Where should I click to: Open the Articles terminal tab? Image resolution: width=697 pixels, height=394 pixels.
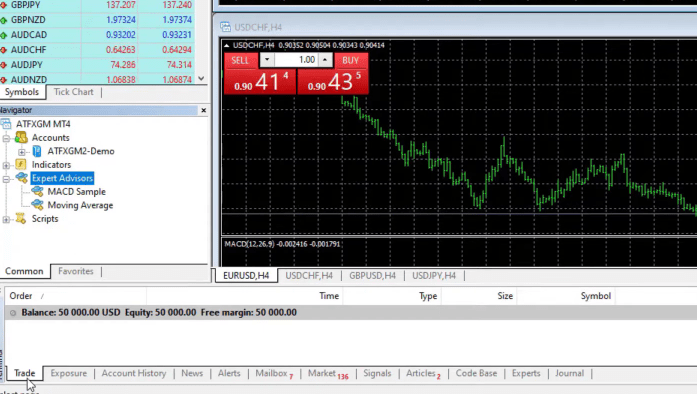coord(423,374)
